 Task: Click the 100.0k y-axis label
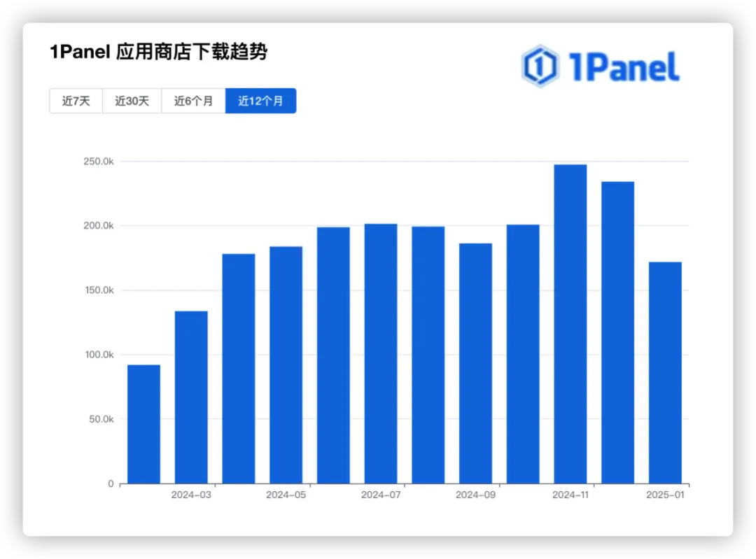99,355
